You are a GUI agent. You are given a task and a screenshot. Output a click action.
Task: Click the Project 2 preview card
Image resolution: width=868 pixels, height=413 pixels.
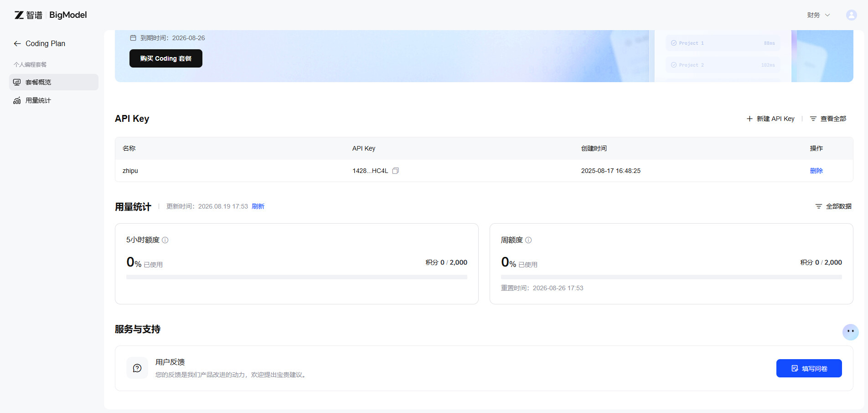click(x=723, y=65)
